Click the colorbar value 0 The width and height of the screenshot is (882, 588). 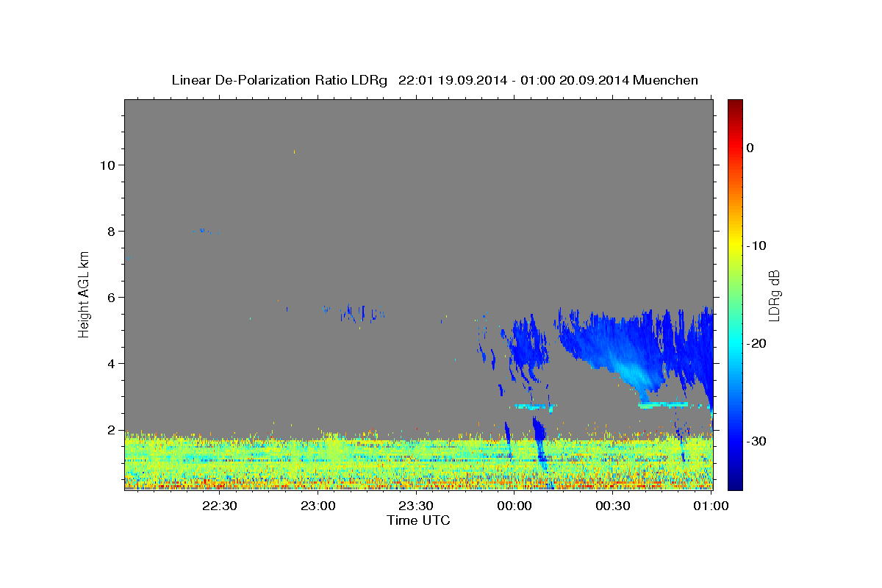coord(750,148)
